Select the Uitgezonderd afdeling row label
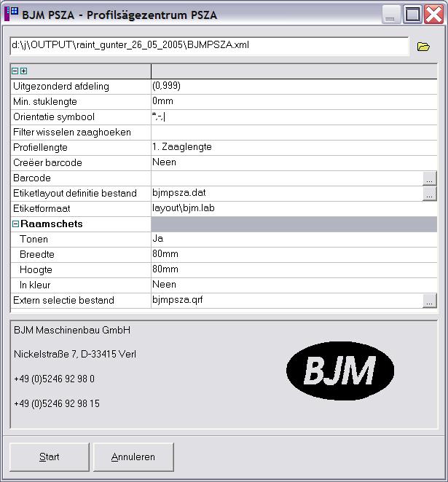The image size is (448, 482). point(61,87)
